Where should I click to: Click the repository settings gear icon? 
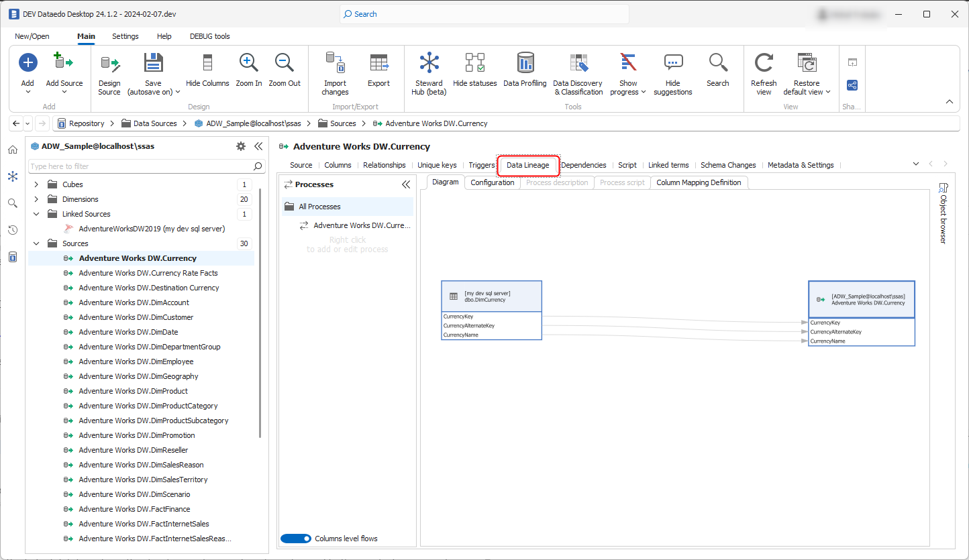tap(241, 146)
